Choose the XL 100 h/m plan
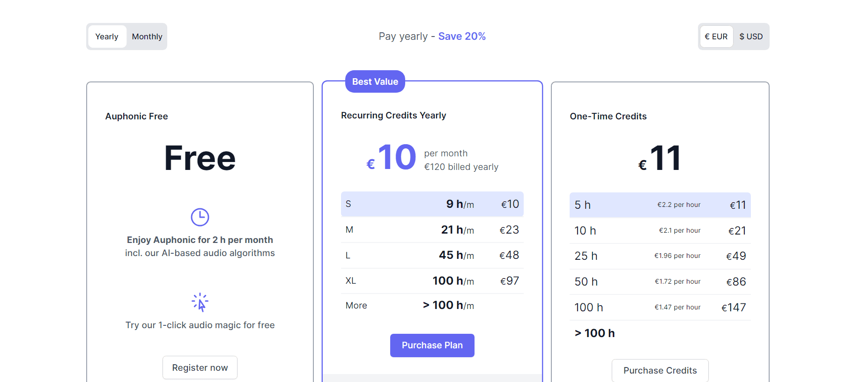Viewport: 868px width, 382px height. 432,281
